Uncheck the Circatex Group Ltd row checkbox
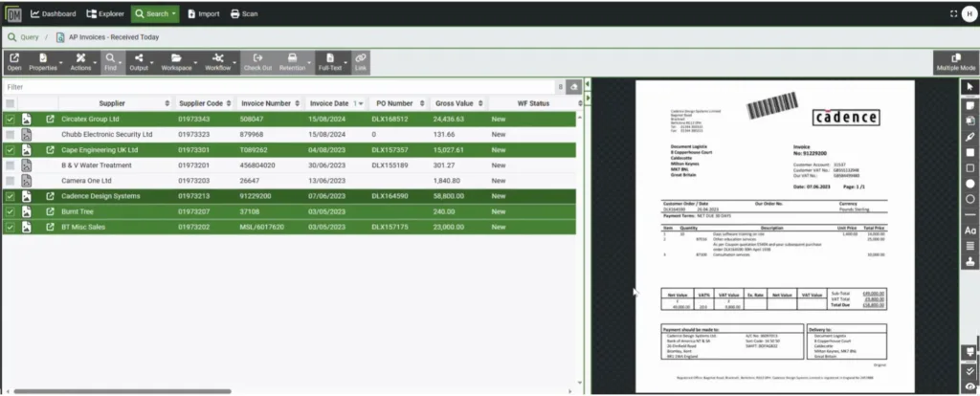Image resolution: width=980 pixels, height=396 pixels. click(10, 119)
